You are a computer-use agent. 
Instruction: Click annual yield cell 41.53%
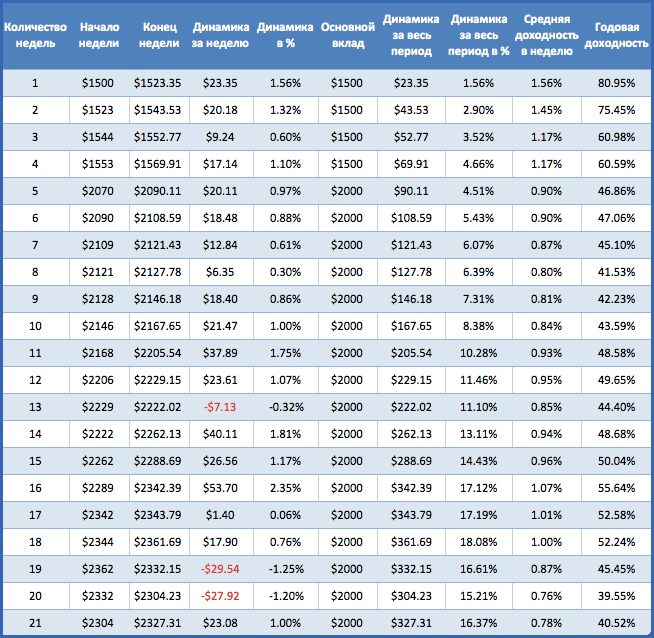(x=616, y=272)
